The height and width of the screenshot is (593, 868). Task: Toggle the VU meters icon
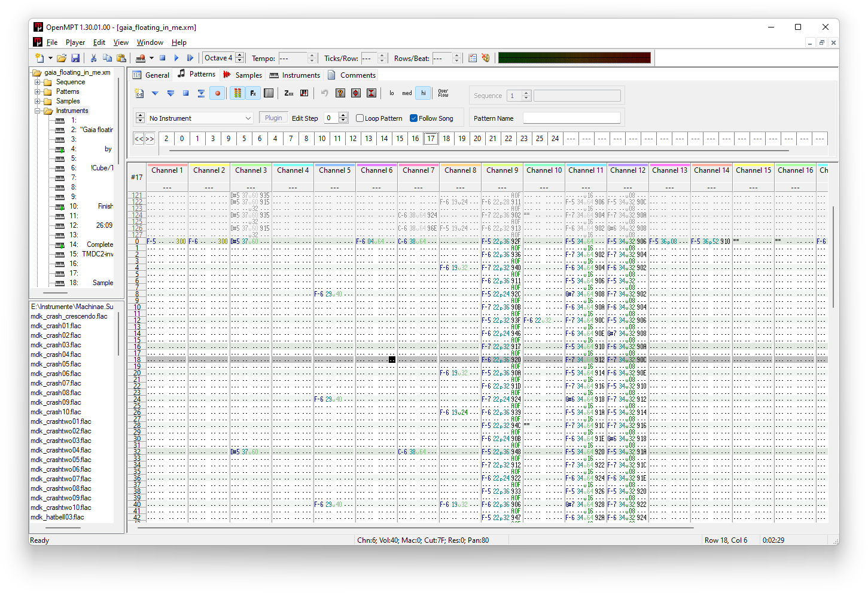(237, 93)
